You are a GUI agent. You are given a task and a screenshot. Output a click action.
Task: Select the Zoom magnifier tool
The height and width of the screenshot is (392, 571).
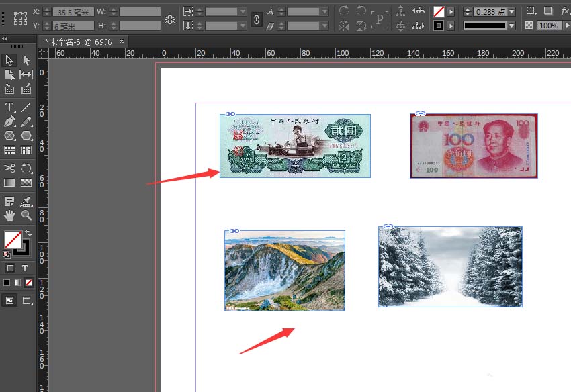pyautogui.click(x=26, y=215)
